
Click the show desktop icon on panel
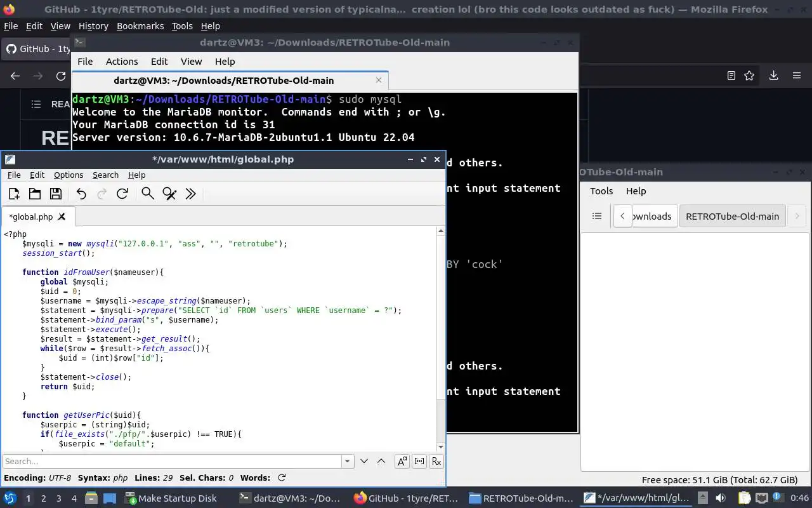tap(109, 498)
